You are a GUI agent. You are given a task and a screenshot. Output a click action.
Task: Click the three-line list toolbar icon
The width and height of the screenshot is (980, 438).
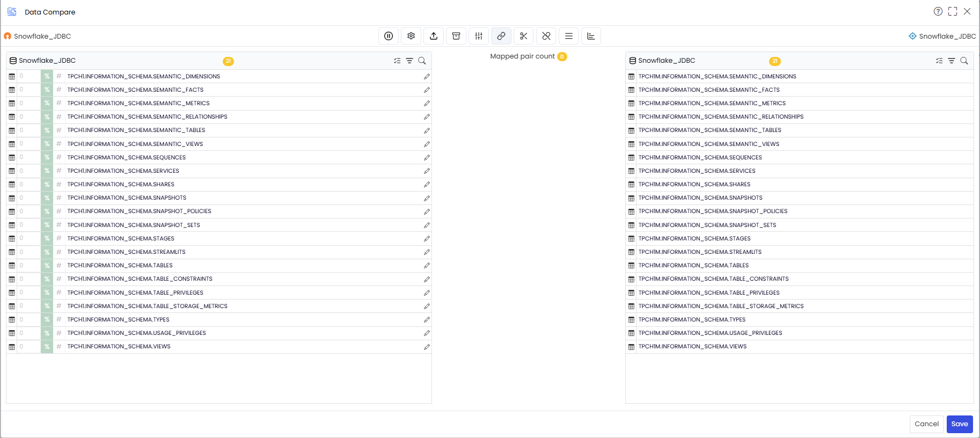[569, 36]
